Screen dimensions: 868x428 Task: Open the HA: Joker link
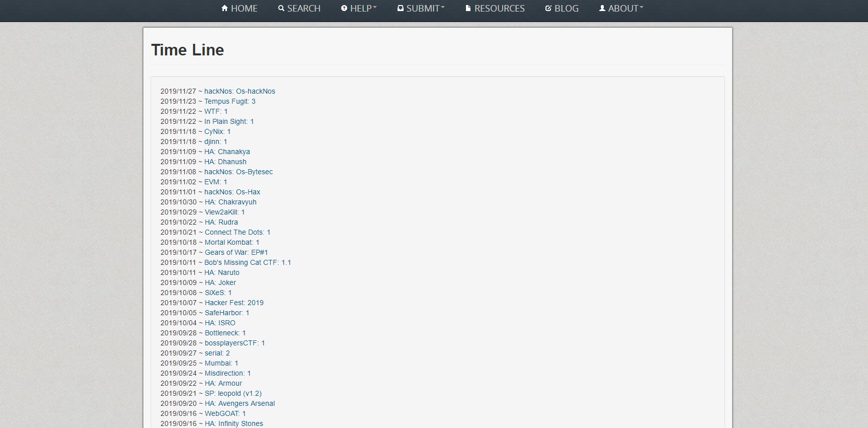(220, 282)
